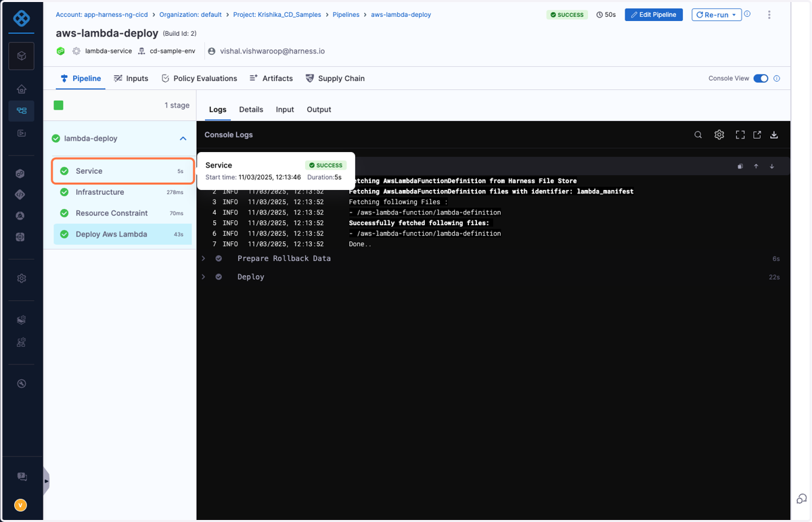
Task: Open logs in a new tab
Action: (x=757, y=135)
